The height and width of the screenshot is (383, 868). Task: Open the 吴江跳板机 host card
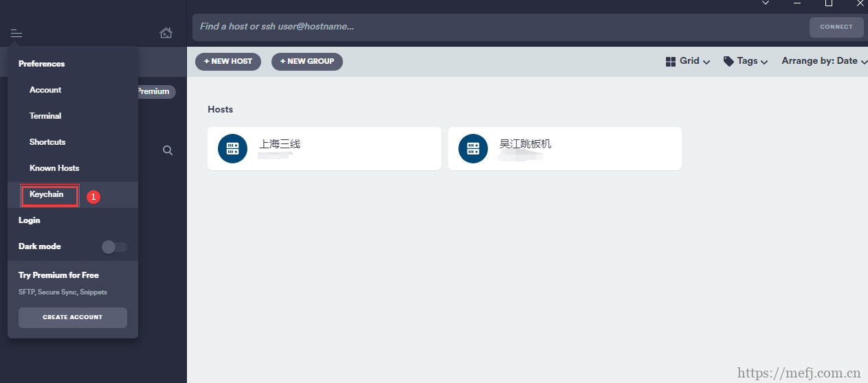[565, 148]
